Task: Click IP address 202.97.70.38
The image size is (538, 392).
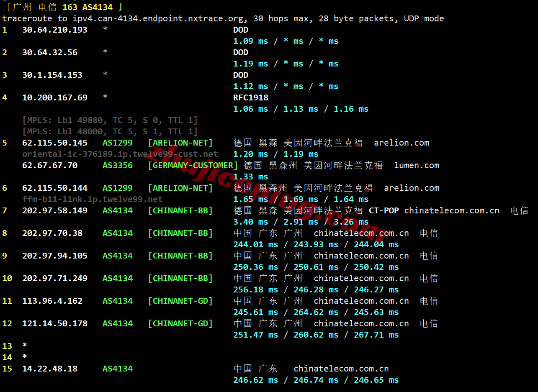Action: point(52,233)
